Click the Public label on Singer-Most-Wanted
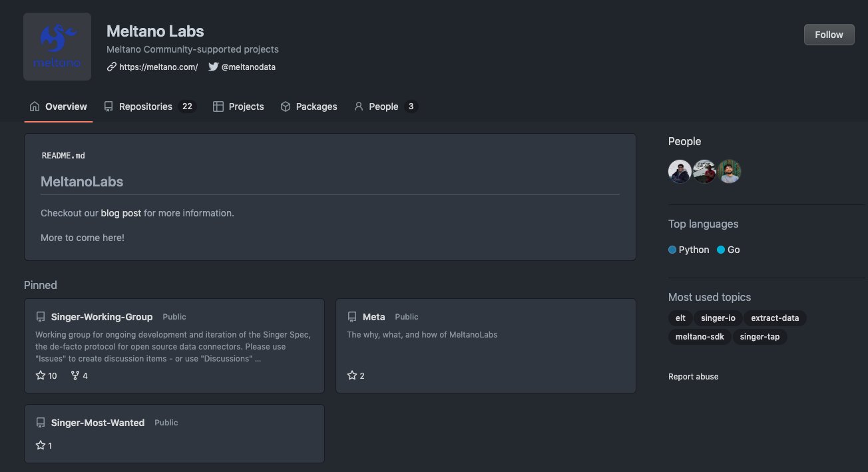 [x=166, y=423]
